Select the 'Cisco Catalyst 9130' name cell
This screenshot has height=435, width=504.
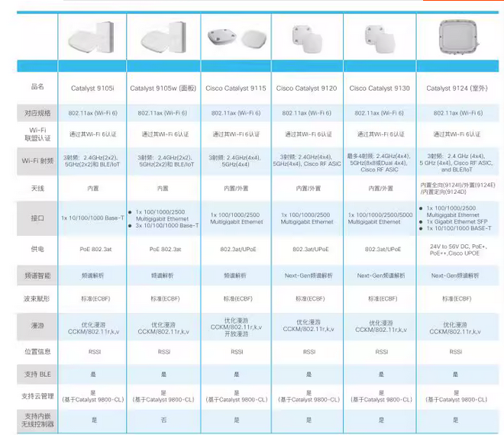[380, 89]
